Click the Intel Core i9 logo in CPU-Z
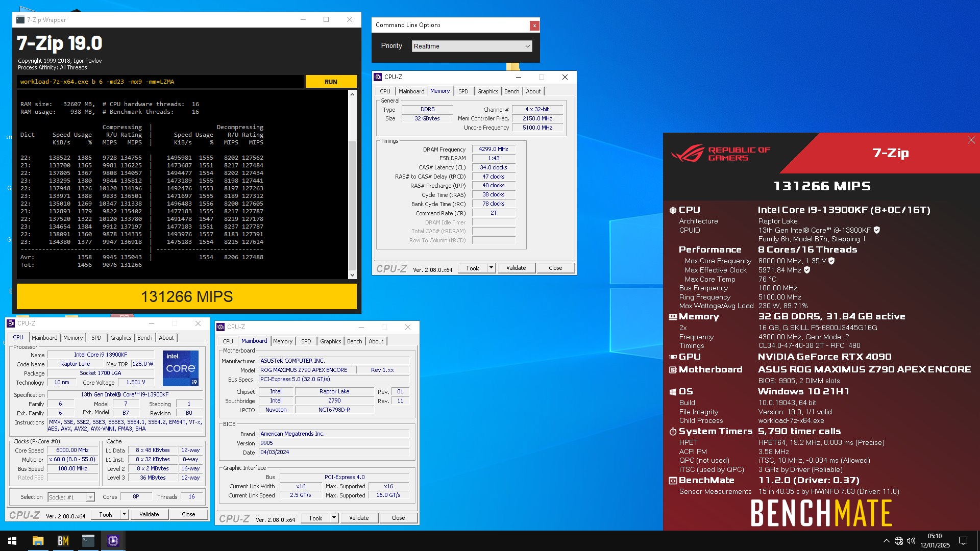The height and width of the screenshot is (551, 980). 181,368
